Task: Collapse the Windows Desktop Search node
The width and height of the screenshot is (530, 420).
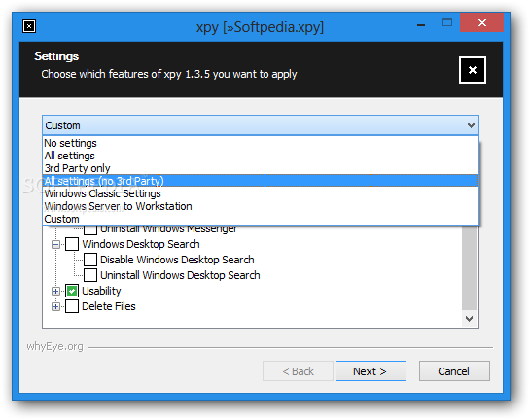Action: coord(55,244)
